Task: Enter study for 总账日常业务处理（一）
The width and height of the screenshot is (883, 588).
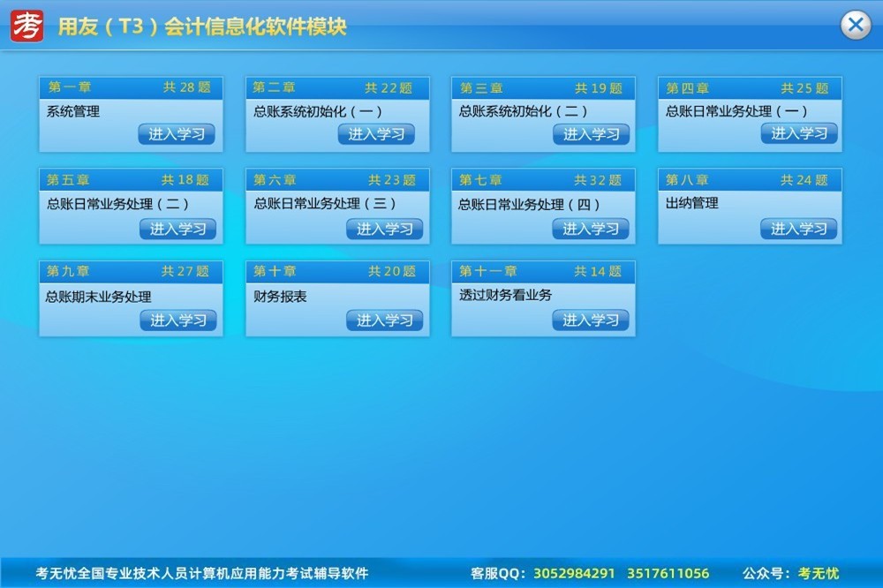Action: 799,133
